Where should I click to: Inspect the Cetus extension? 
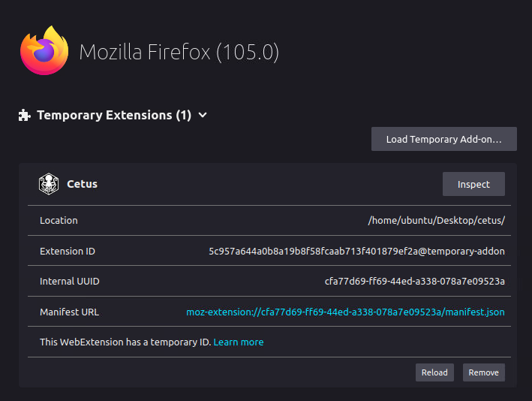(x=473, y=184)
